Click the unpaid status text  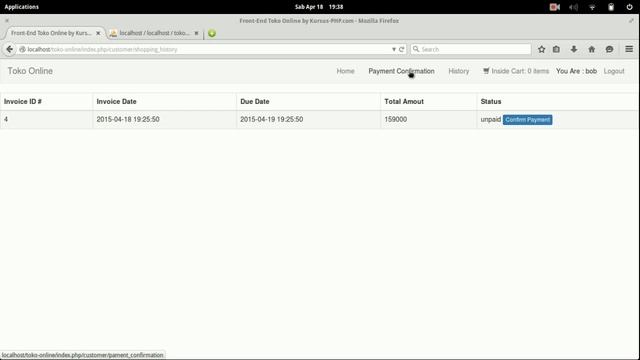pos(491,119)
